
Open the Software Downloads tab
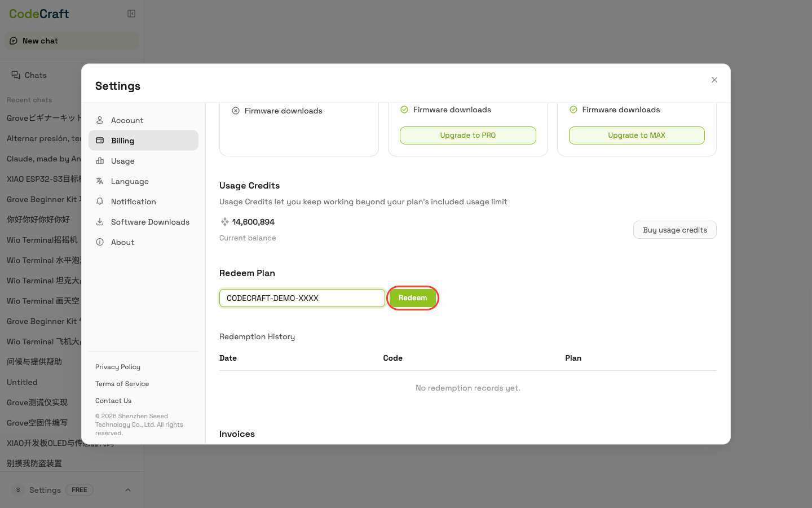(143, 222)
